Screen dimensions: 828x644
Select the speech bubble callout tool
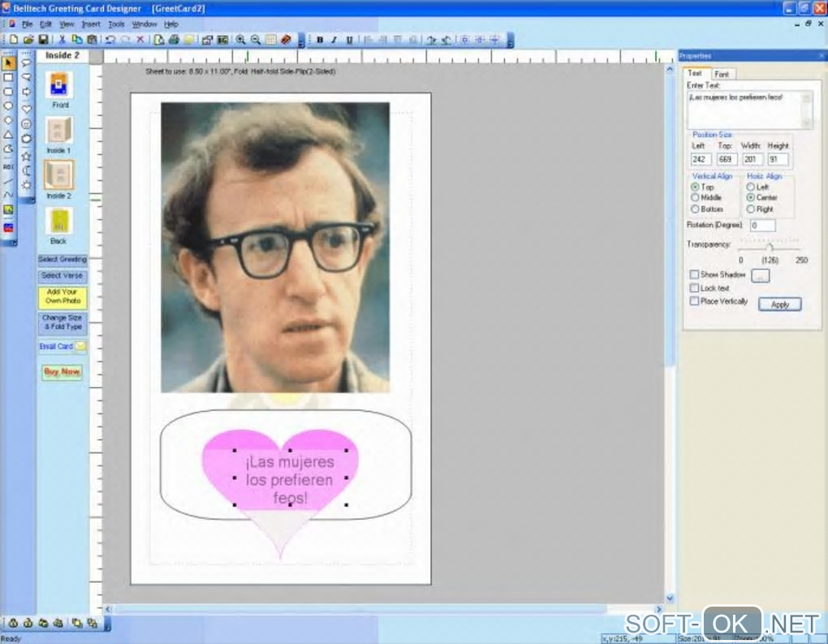pyautogui.click(x=27, y=63)
